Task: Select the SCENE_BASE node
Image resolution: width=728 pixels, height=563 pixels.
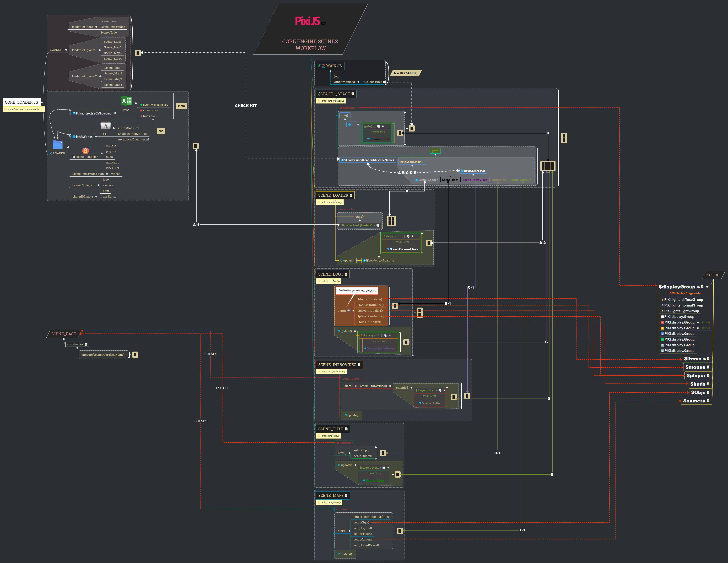Action: point(64,334)
